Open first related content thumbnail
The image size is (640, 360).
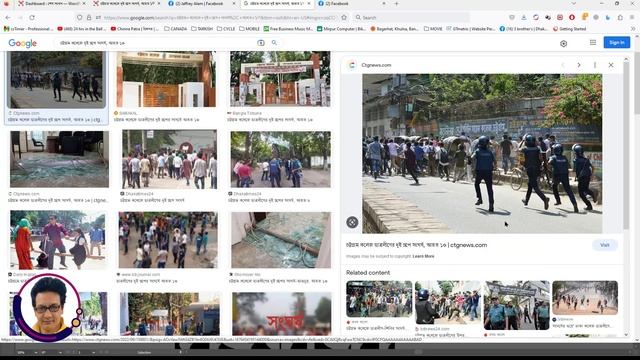point(379,299)
